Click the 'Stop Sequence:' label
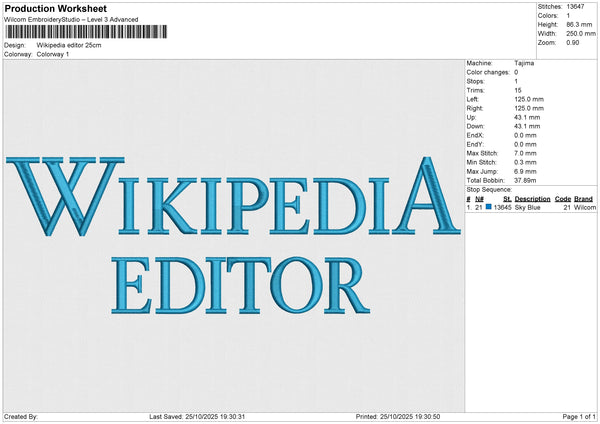The width and height of the screenshot is (600, 424). tap(489, 190)
